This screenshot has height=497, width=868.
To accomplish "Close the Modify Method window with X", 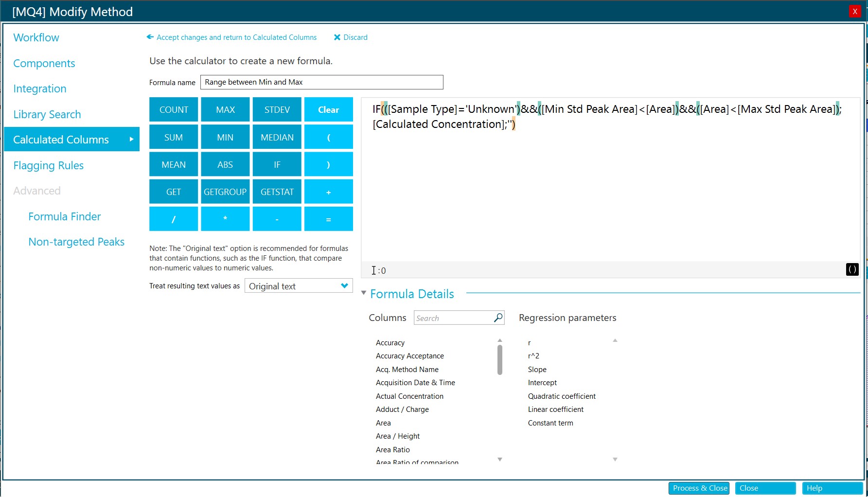I will tap(855, 11).
